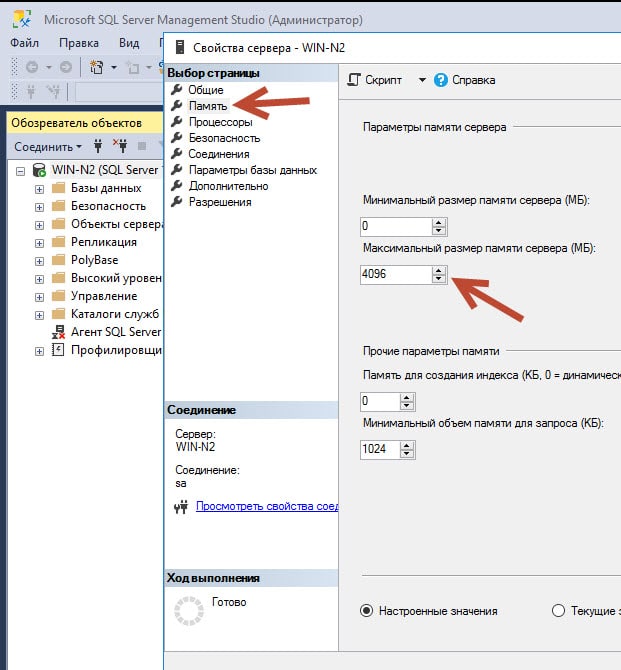Click the wrench icon next to Процессоры

pyautogui.click(x=177, y=121)
